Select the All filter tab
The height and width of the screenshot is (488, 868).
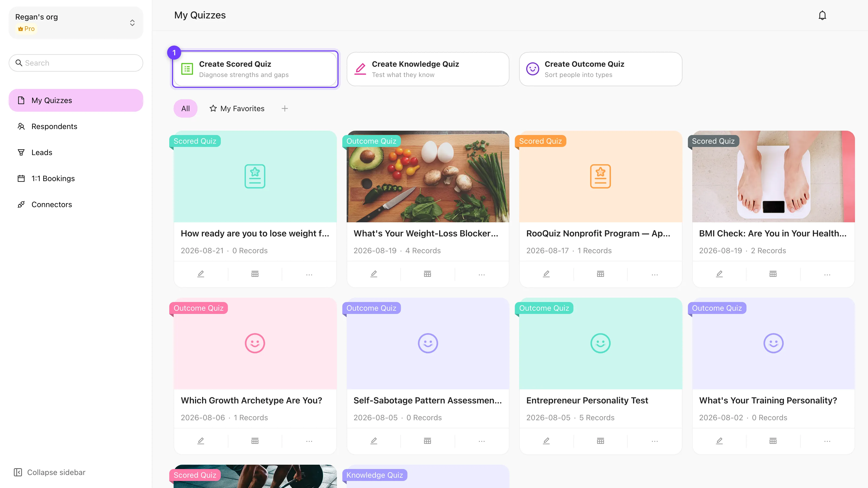[x=185, y=108]
